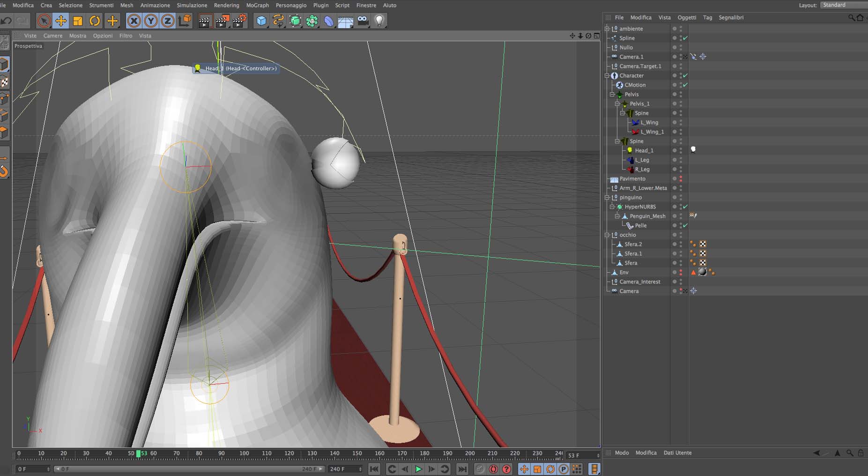Click the floor grid icon in toolbar
This screenshot has height=476, width=868.
click(345, 21)
